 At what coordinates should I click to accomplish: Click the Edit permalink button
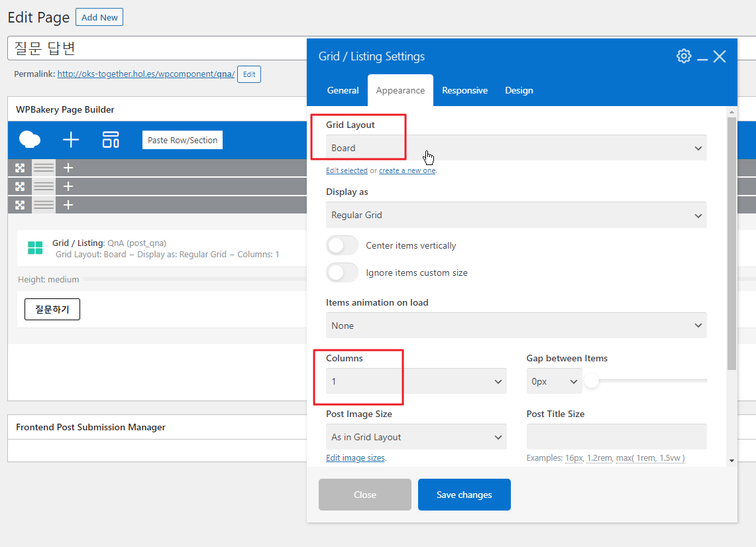[x=249, y=74]
